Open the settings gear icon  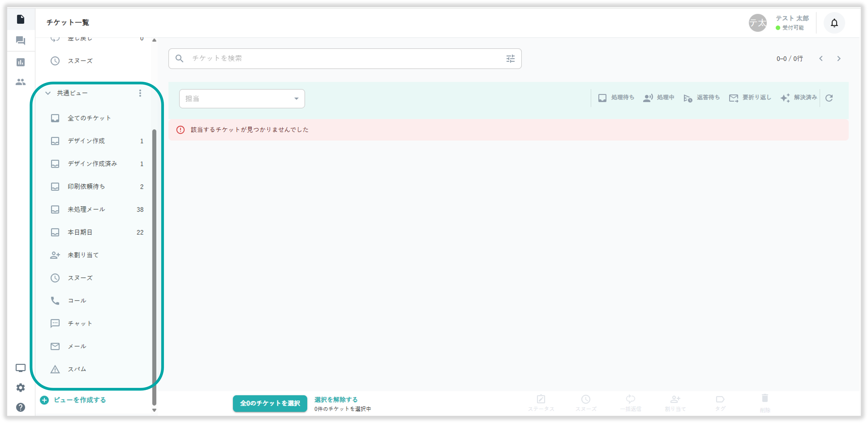point(21,388)
